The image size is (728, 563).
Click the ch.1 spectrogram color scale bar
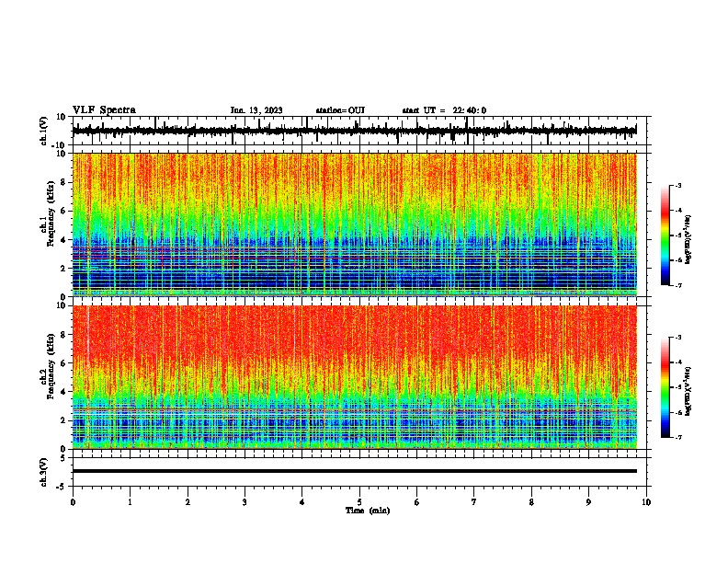click(665, 236)
